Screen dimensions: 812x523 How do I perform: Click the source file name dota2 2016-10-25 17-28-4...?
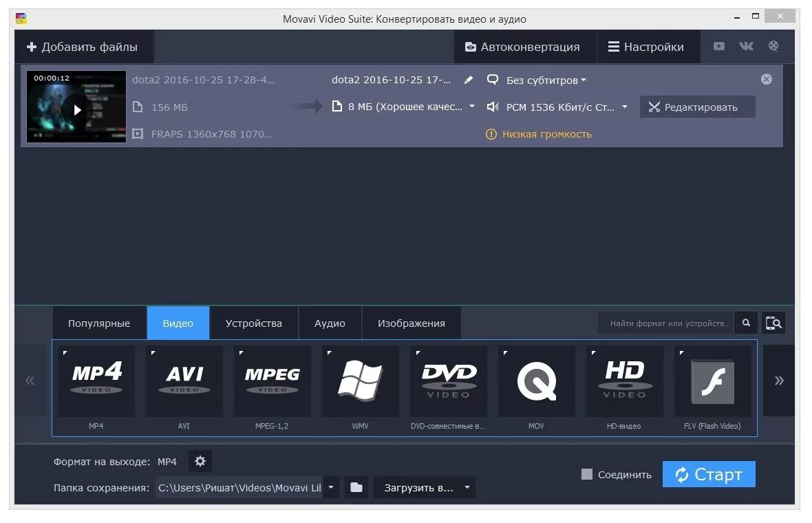coord(204,80)
